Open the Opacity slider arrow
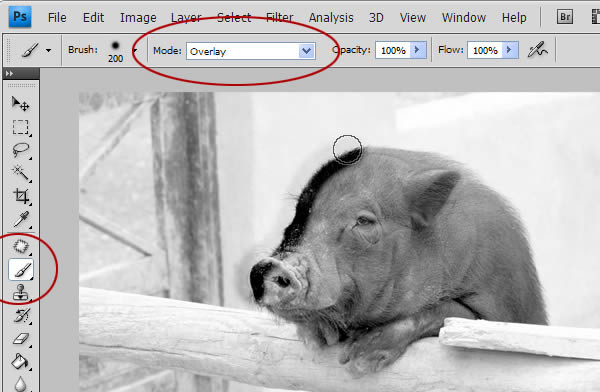Viewport: 600px width, 392px height. point(418,50)
